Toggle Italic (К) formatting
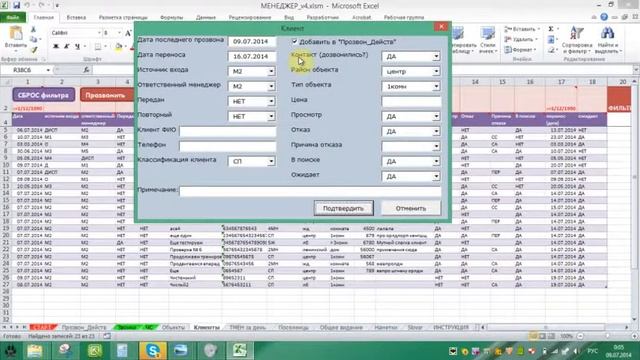This screenshot has width=640, height=360. coord(67,47)
